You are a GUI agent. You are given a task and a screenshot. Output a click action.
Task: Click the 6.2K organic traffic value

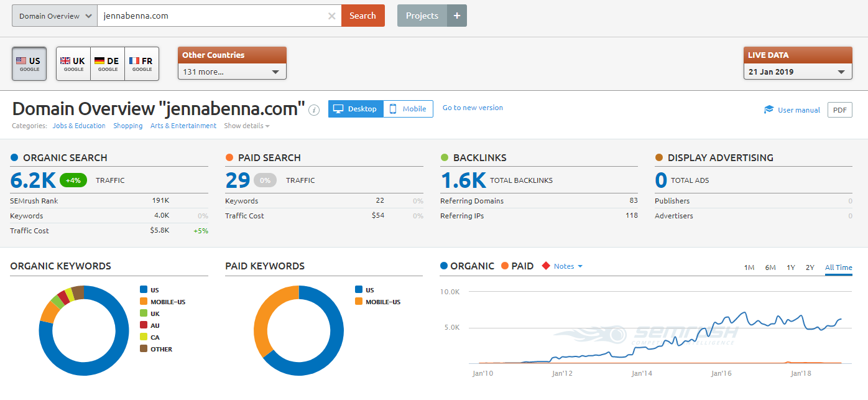coord(33,180)
